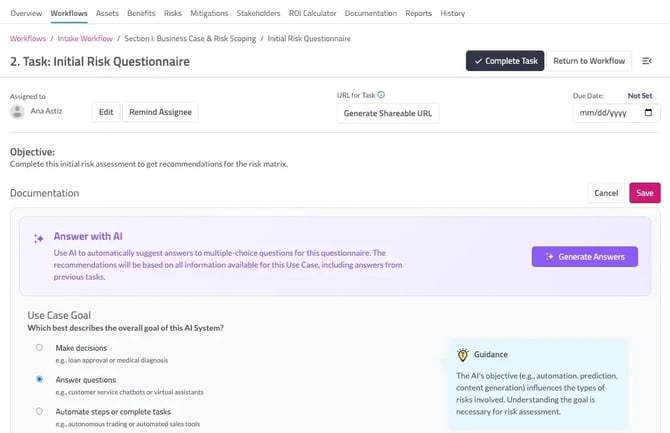The height and width of the screenshot is (433, 670).
Task: Select the Answer questions radio option
Action: 39,379
